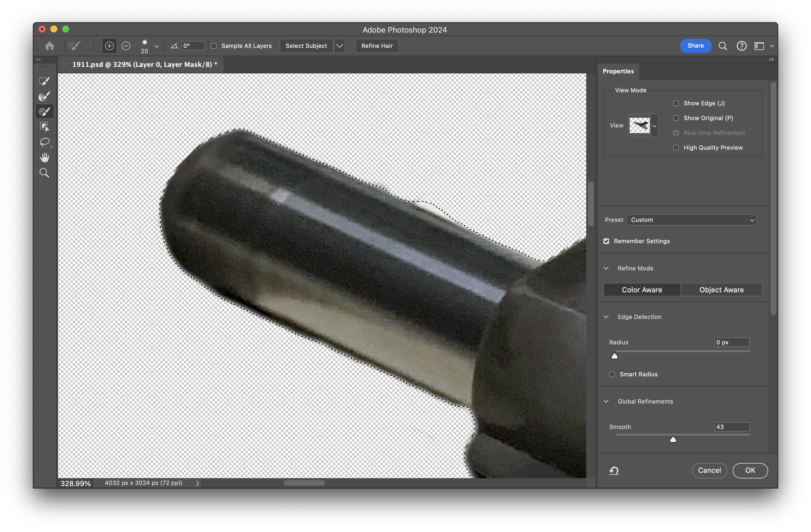This screenshot has width=811, height=532.
Task: Reset the workspace with undo arrow icon
Action: pos(614,471)
